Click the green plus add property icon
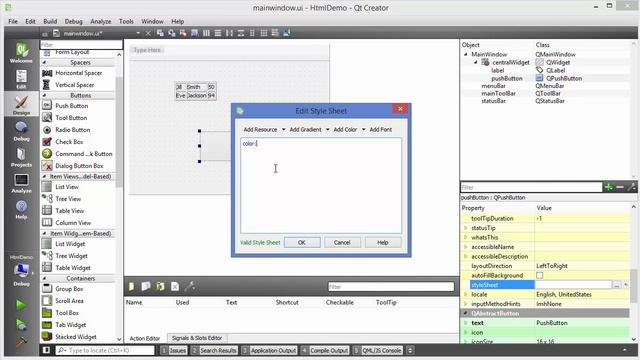640x360 pixels. [609, 187]
